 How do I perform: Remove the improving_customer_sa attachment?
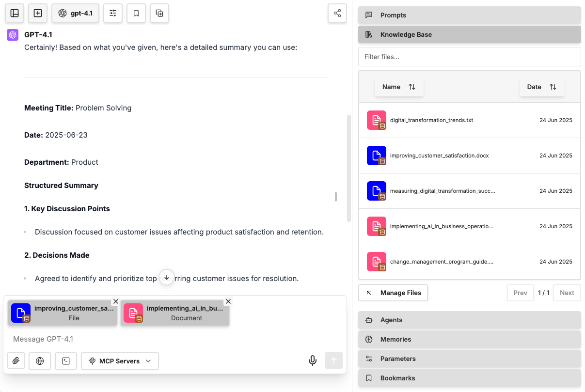click(x=115, y=301)
